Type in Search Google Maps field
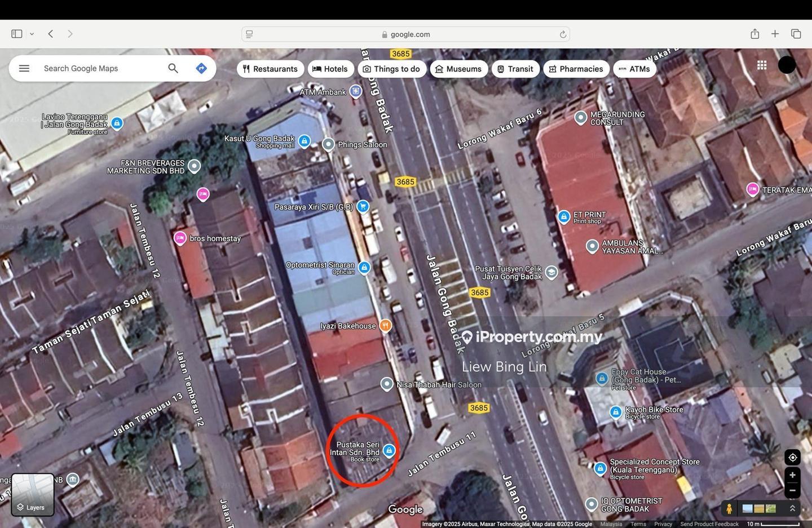 (101, 68)
